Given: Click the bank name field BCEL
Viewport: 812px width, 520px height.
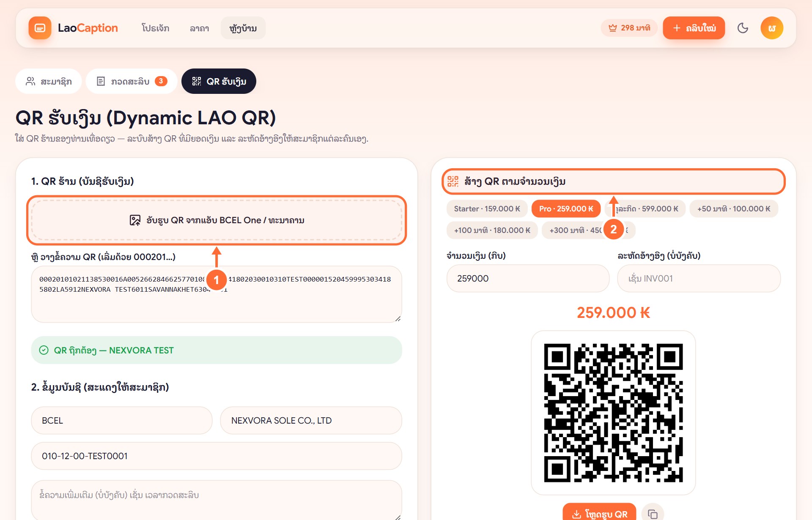Looking at the screenshot, I should pos(122,421).
